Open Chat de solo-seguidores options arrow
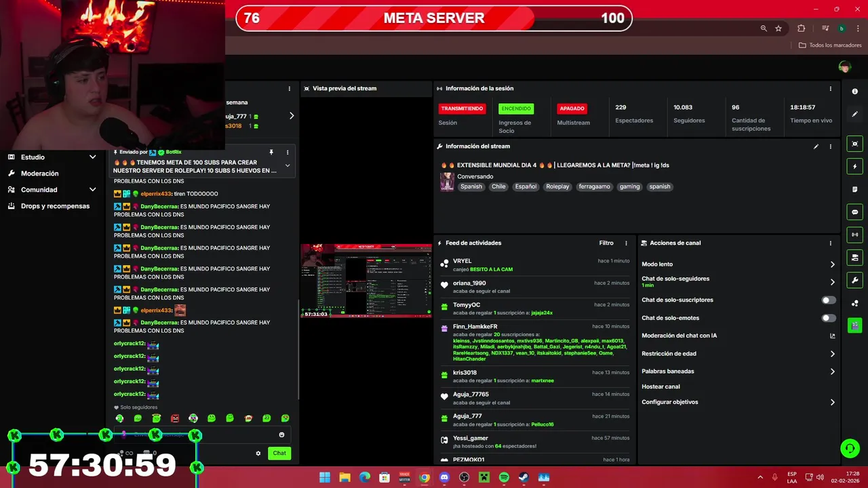This screenshot has height=488, width=868. click(832, 282)
